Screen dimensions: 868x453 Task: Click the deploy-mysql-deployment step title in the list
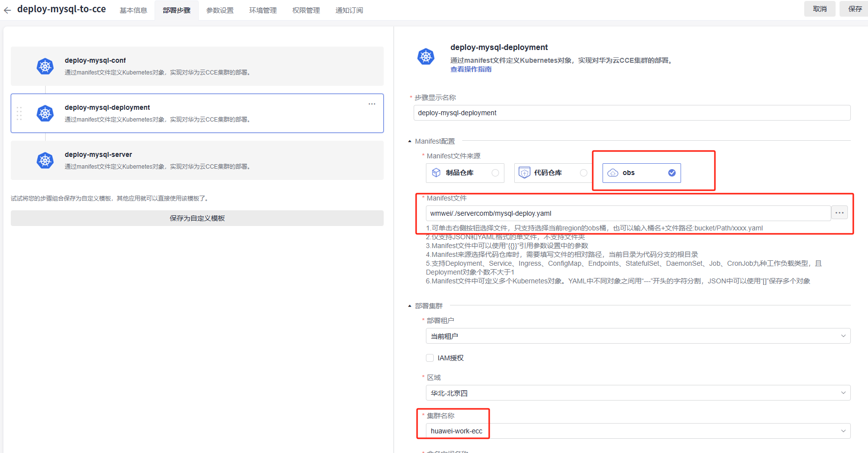pos(107,107)
